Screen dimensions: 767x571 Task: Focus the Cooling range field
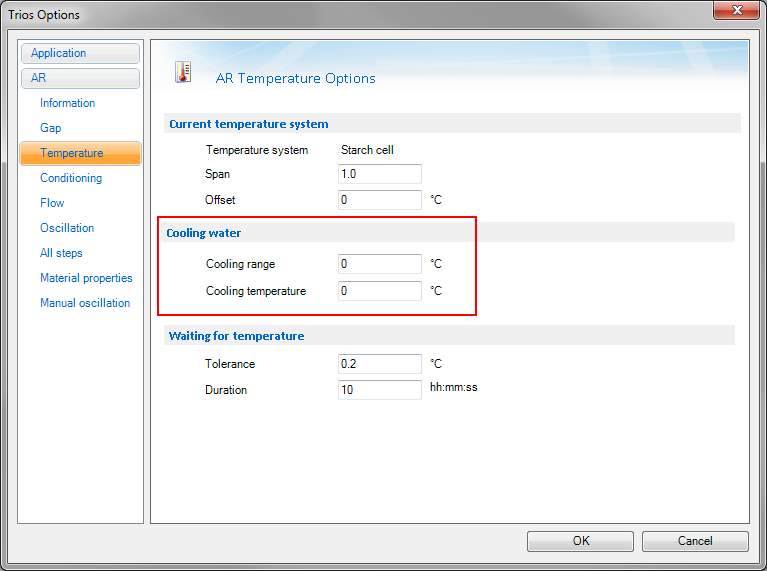[380, 264]
